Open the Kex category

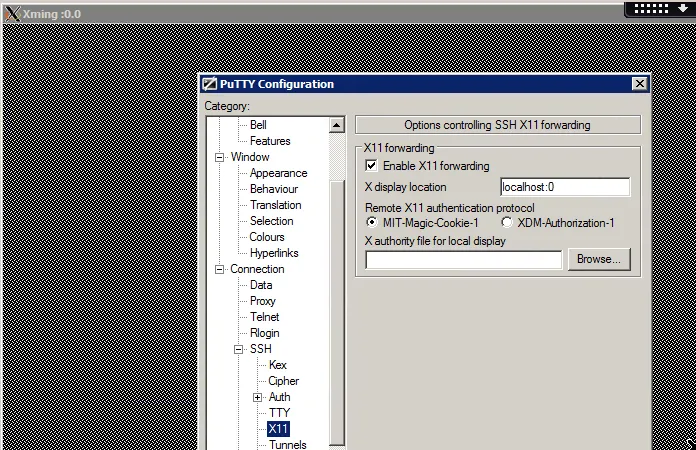coord(278,364)
